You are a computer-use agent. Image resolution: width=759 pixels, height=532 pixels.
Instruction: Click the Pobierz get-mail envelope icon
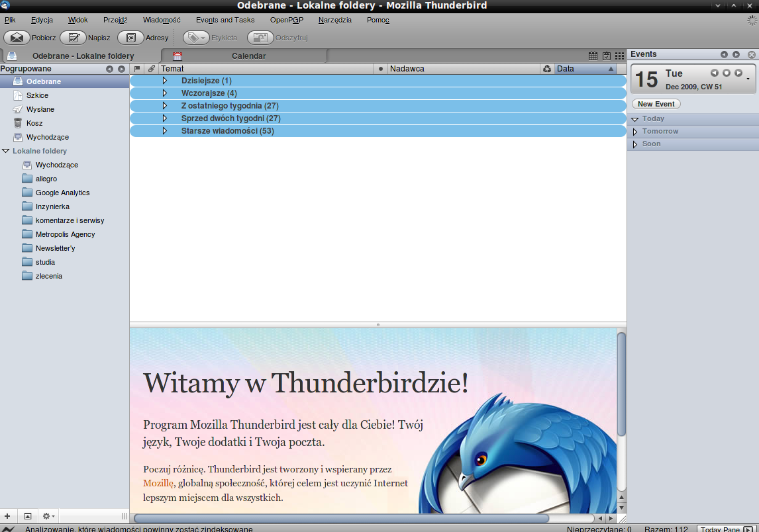tap(17, 38)
